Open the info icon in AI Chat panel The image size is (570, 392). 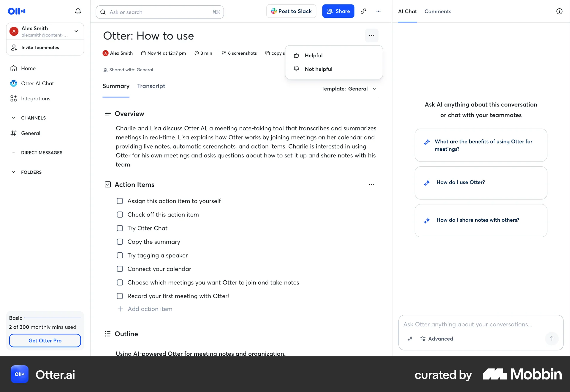pos(559,11)
